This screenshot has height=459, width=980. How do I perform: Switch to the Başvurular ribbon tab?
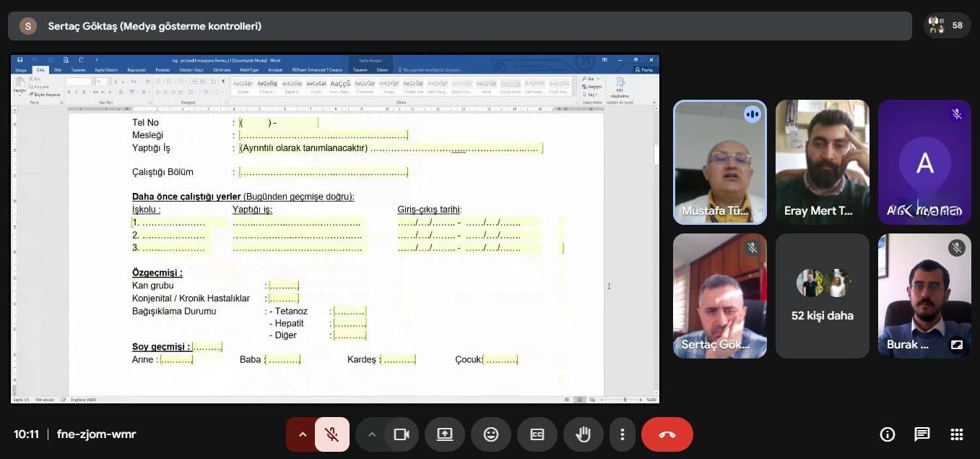pyautogui.click(x=136, y=70)
